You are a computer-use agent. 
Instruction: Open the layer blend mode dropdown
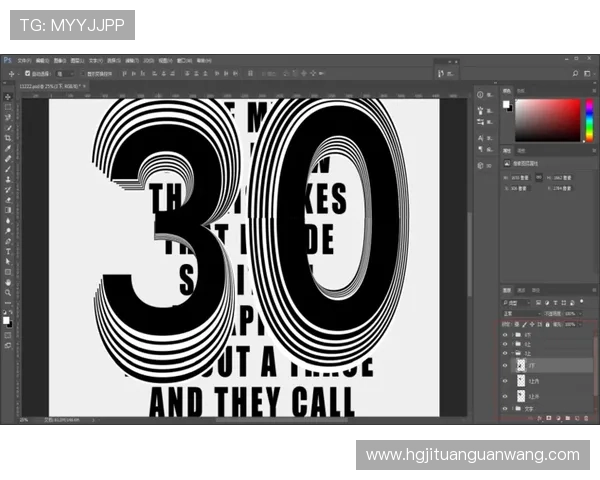520,313
